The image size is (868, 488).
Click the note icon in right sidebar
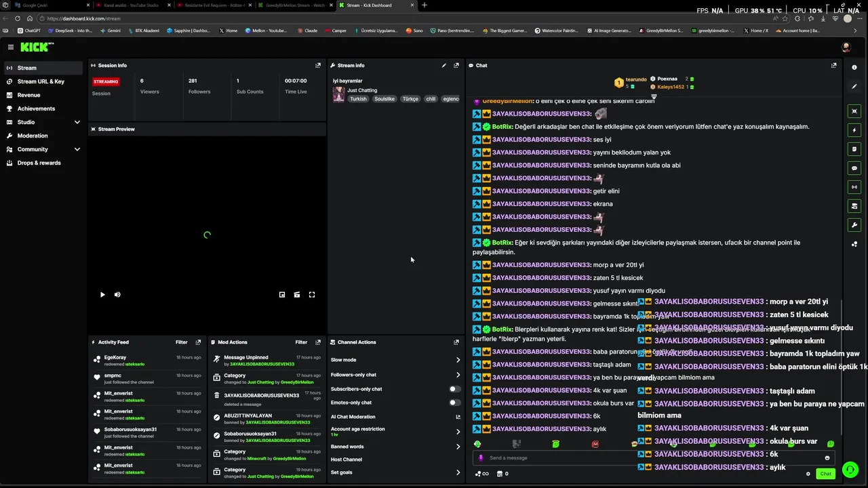(x=854, y=149)
